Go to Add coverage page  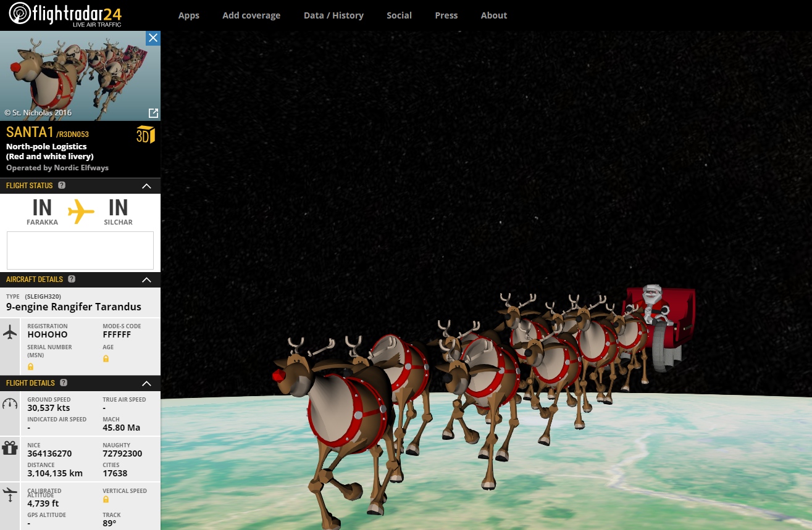click(251, 15)
